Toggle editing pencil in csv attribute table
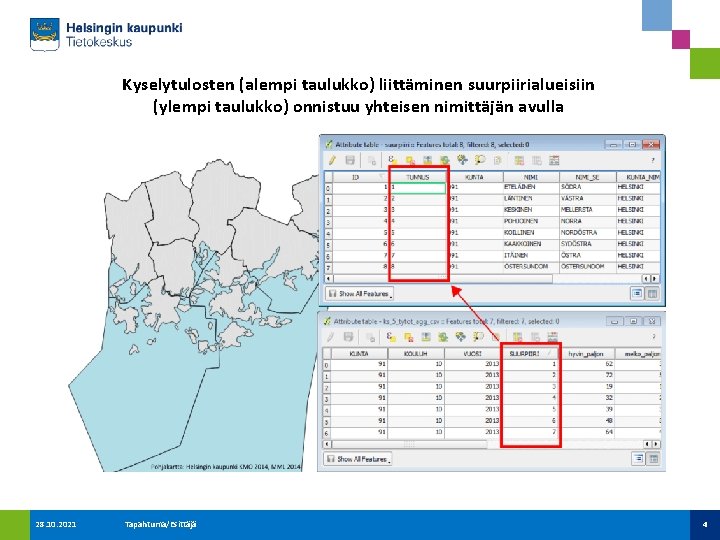Screen dimensions: 720x540 (330, 337)
